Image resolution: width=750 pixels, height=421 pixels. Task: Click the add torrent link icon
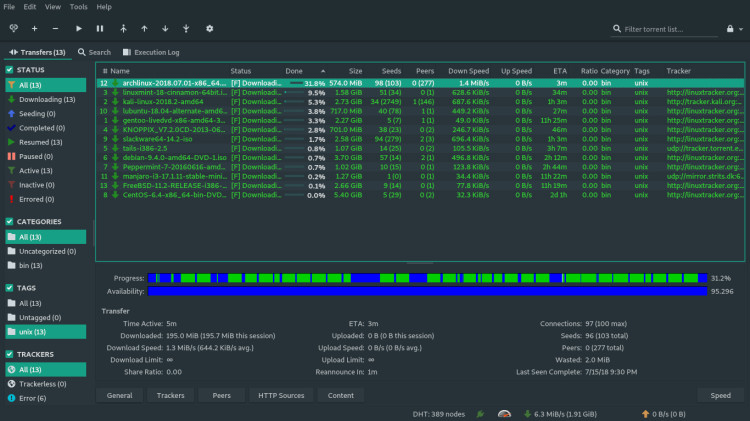13,28
